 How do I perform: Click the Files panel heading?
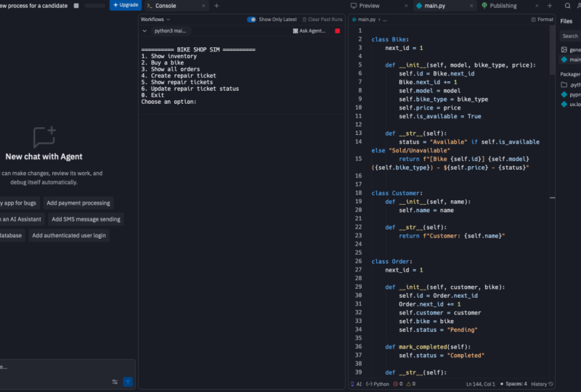click(566, 22)
